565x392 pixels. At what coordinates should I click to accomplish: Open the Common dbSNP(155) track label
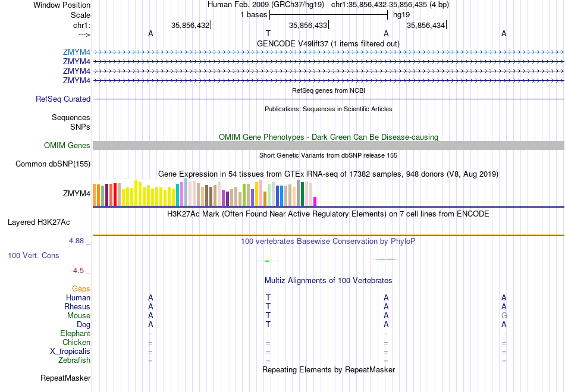point(53,164)
